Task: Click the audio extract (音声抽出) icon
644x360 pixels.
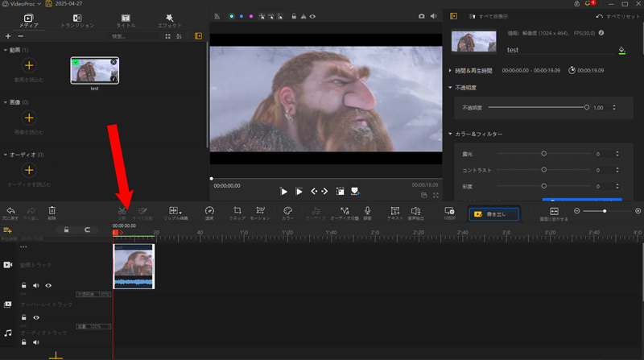Action: tap(415, 210)
